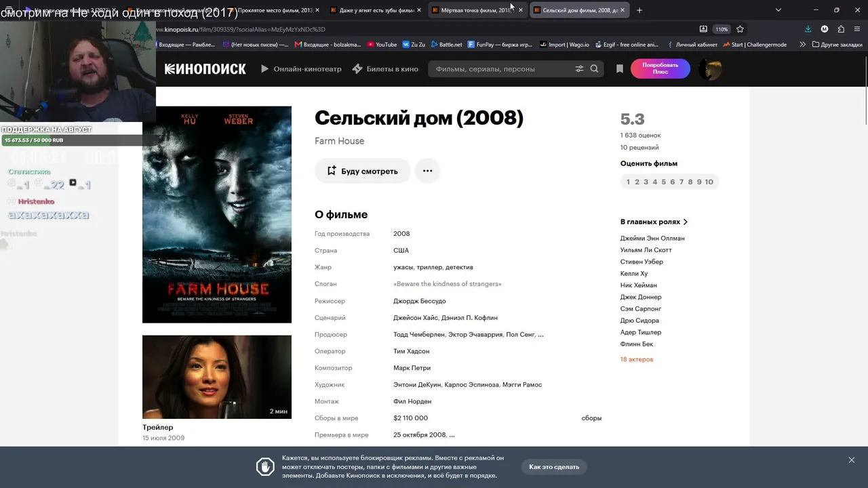Open the Start | Challengermode bookmark
This screenshot has height=488, width=868.
point(755,45)
